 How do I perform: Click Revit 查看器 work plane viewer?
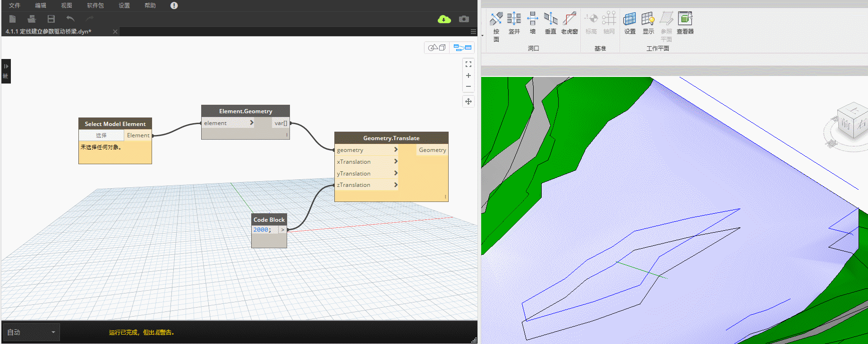[x=685, y=24]
